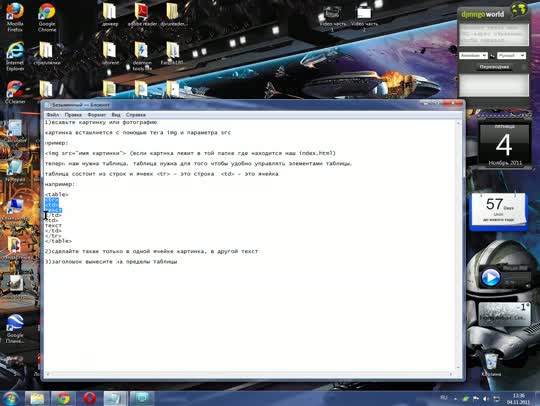Select the CCleaner desktop shortcut
The height and width of the screenshot is (406, 540).
pyautogui.click(x=15, y=92)
